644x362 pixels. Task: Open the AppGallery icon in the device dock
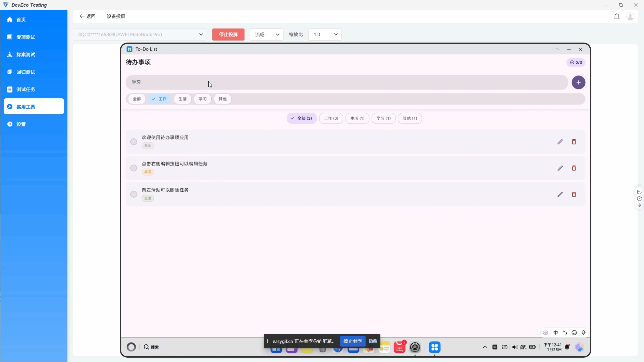pos(399,347)
